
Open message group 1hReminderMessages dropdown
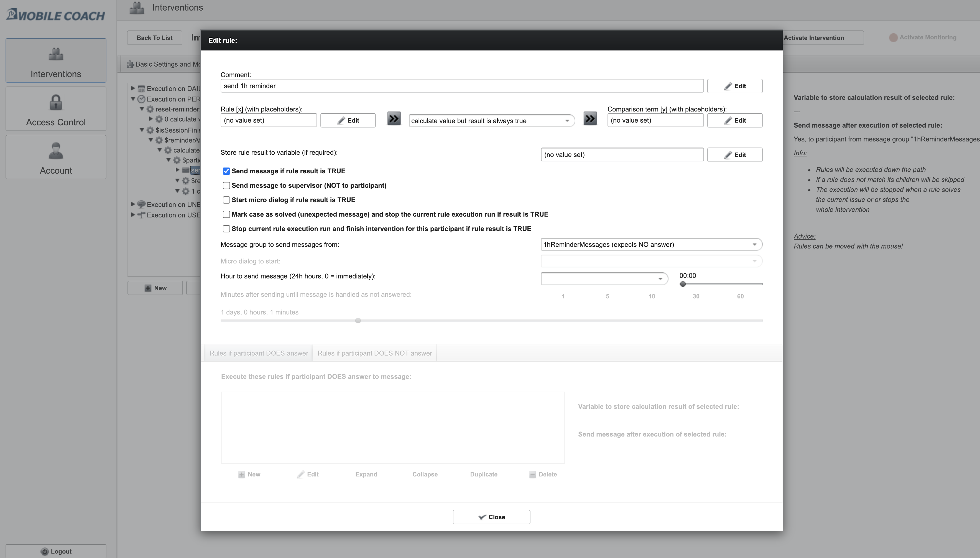tap(651, 245)
